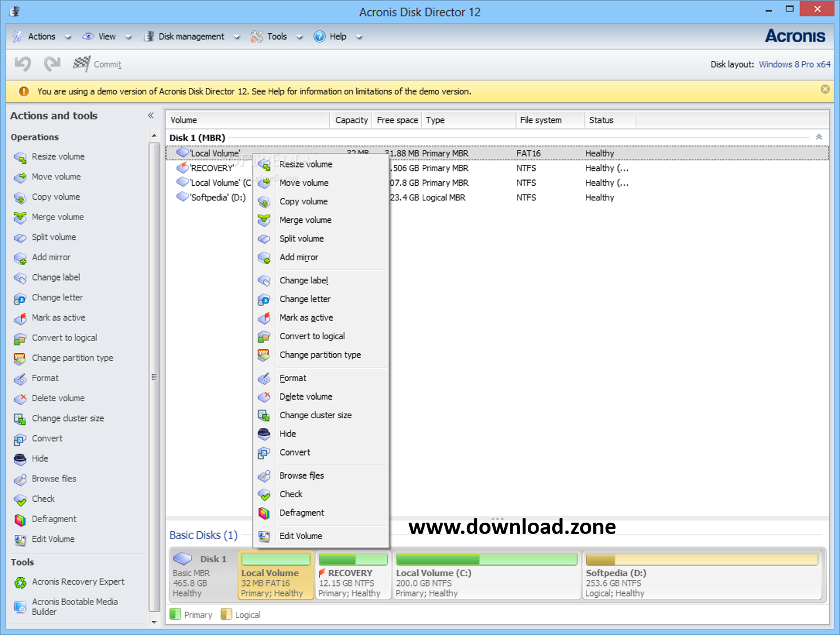Click Windows 8 Pro x64 disk layout link

pyautogui.click(x=794, y=64)
